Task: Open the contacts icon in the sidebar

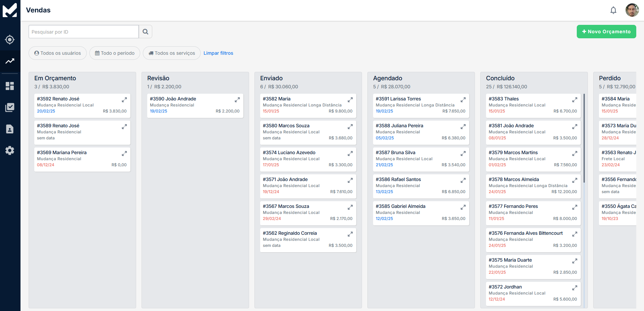Action: [x=10, y=129]
